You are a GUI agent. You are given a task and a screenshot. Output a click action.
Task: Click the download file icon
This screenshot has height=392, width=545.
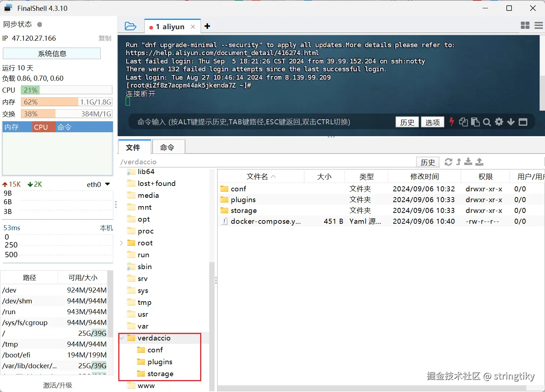tap(468, 162)
